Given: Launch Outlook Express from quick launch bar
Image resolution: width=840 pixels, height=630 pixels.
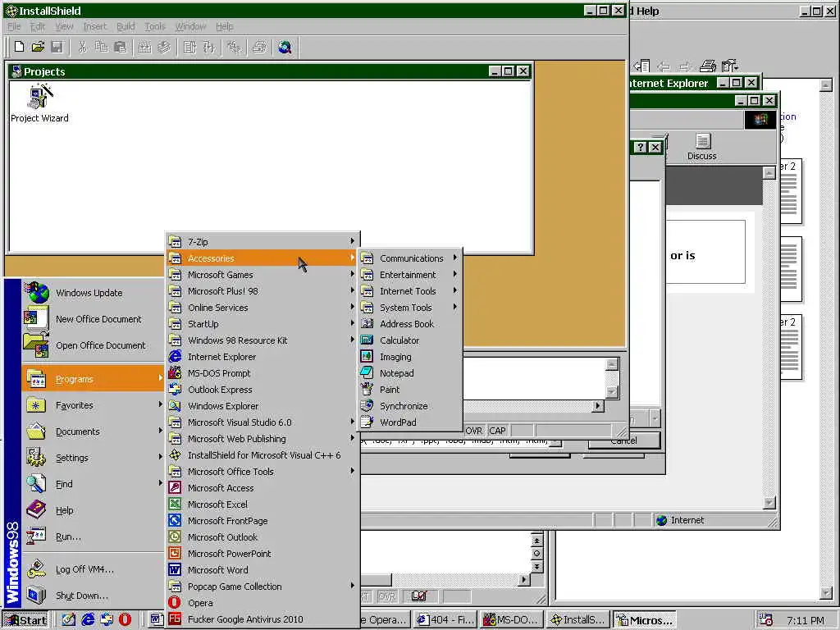Looking at the screenshot, I should click(x=106, y=620).
